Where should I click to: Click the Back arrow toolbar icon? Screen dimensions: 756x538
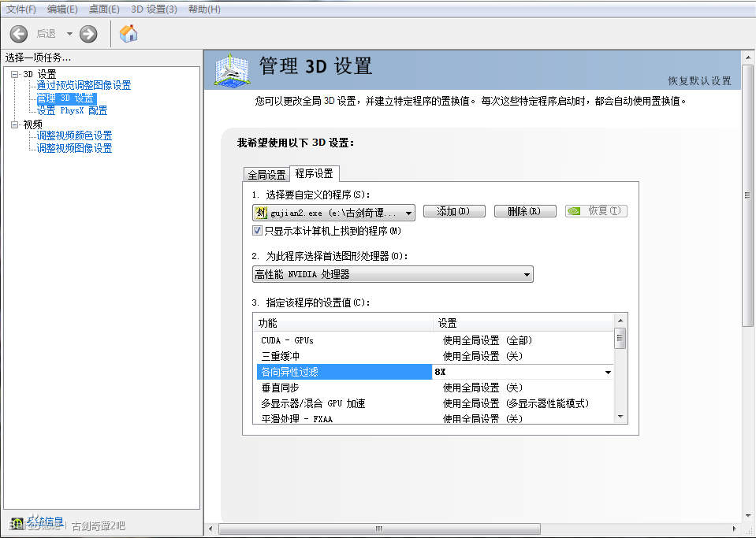coord(19,34)
